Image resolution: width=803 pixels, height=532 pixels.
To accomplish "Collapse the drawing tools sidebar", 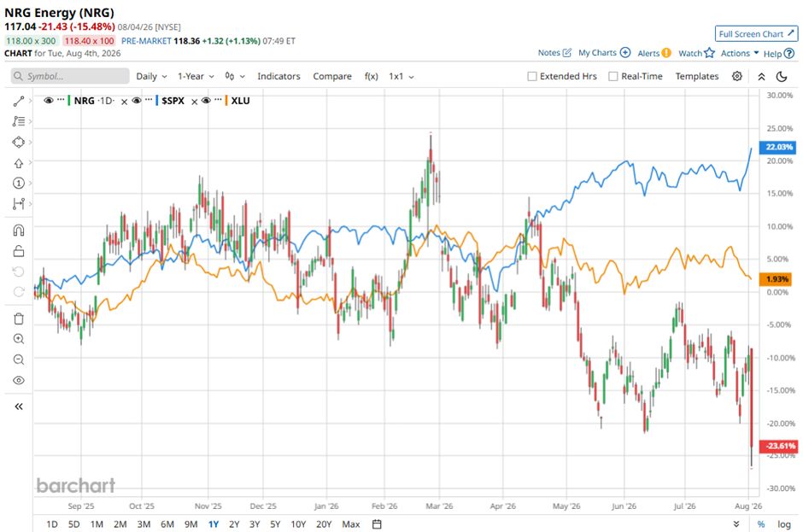I will coord(19,406).
